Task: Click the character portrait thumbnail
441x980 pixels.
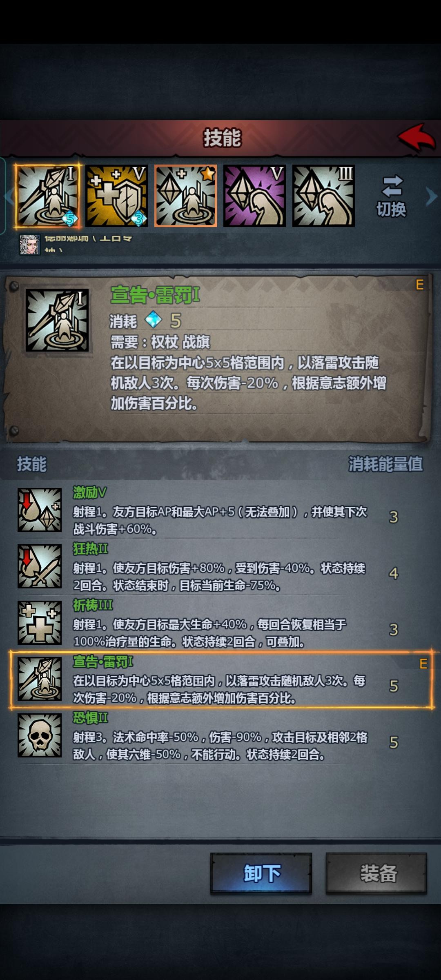Action: pos(30,245)
